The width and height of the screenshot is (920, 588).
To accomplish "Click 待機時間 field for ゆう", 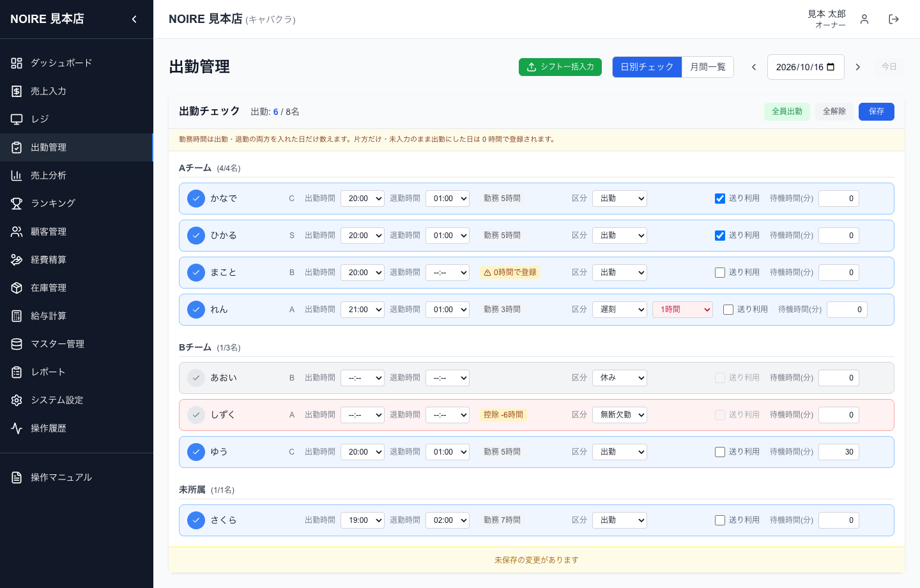I will pyautogui.click(x=839, y=452).
